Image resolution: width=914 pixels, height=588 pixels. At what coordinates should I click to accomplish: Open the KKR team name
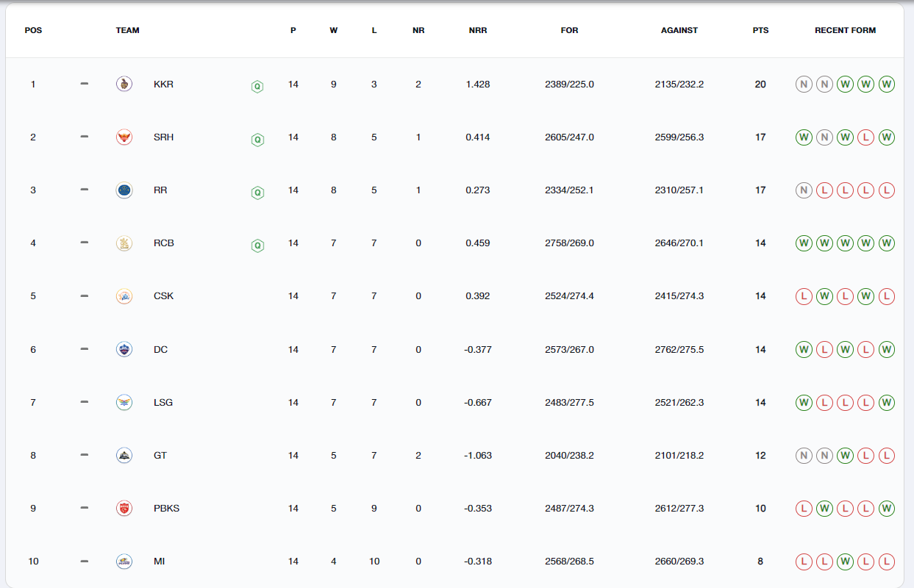[164, 84]
